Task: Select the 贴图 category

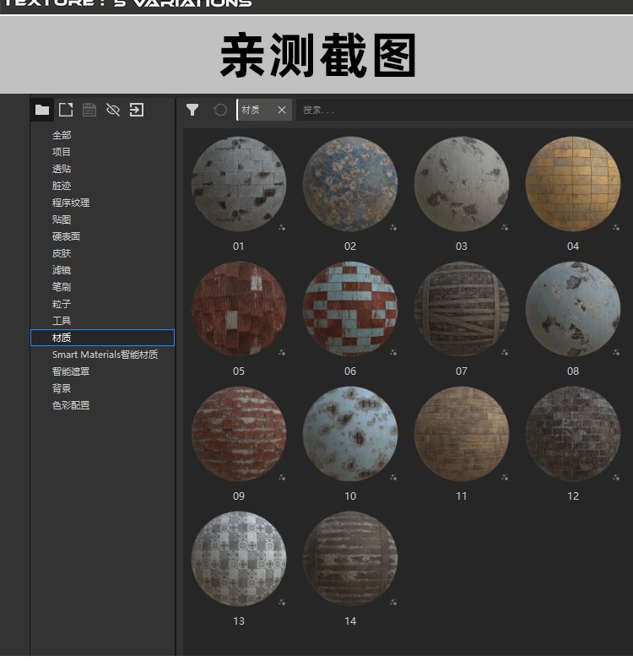Action: 62,219
